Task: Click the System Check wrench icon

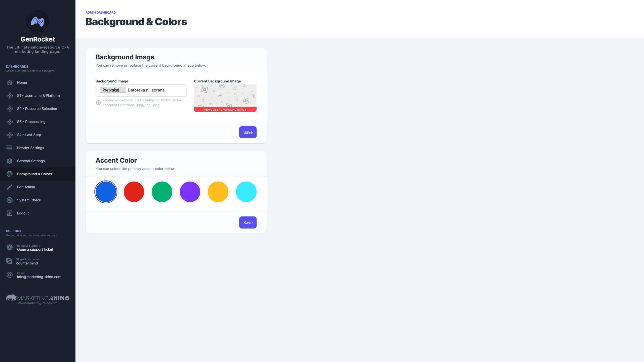Action: 10,200
